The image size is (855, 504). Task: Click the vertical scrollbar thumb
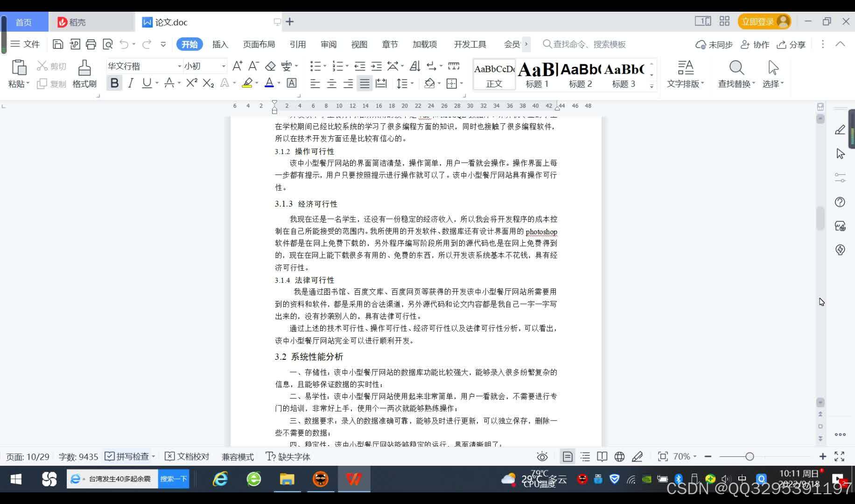click(x=820, y=218)
